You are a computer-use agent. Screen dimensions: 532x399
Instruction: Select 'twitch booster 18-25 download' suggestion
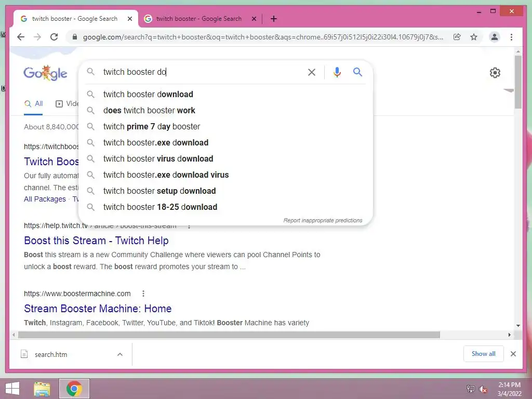tap(225, 207)
